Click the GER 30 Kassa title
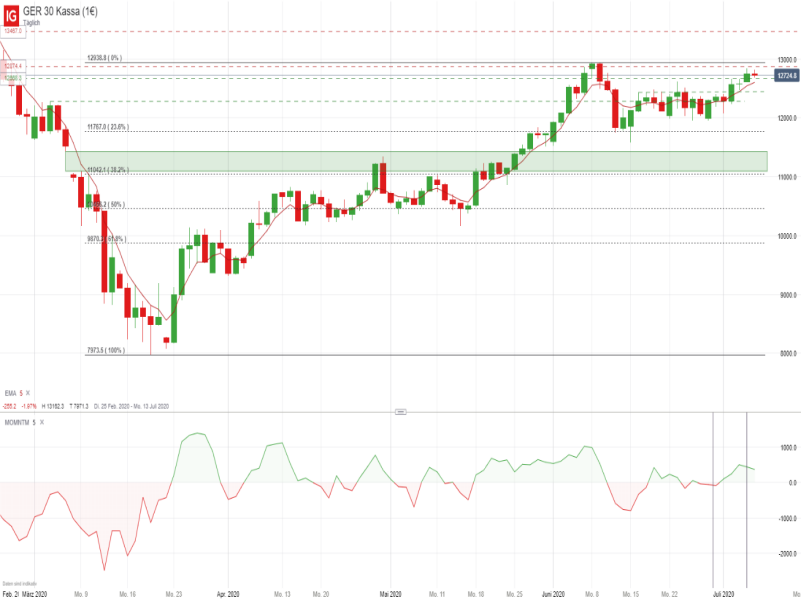Screen dimensions: 801x600 coord(60,11)
